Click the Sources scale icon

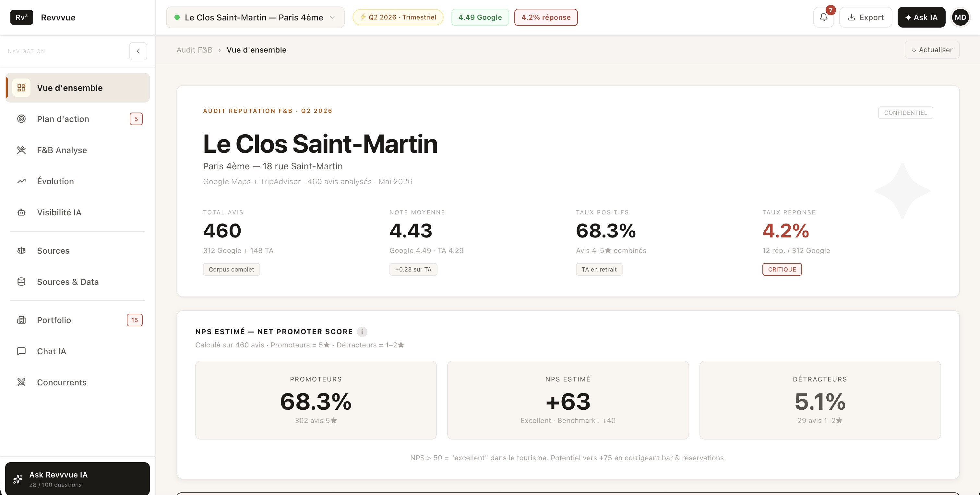coord(21,250)
